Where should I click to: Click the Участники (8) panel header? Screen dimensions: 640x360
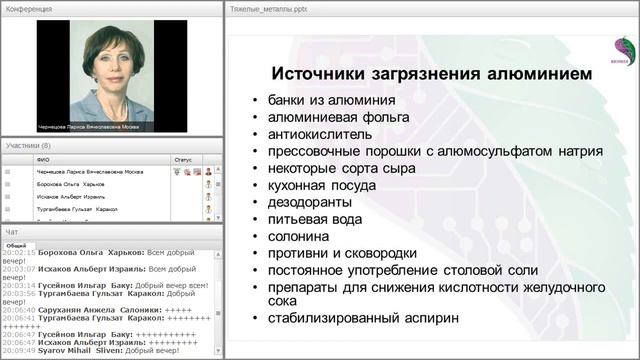tap(112, 146)
